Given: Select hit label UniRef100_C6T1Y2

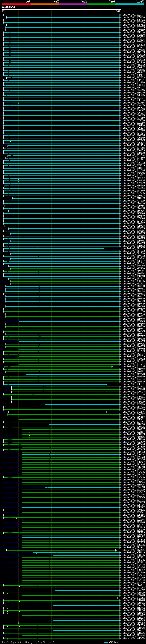Looking at the screenshot, I should pos(133,42).
